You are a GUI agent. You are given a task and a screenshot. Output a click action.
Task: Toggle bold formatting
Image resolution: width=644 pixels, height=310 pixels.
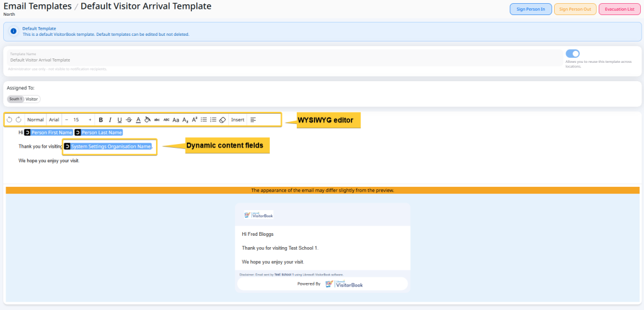101,119
